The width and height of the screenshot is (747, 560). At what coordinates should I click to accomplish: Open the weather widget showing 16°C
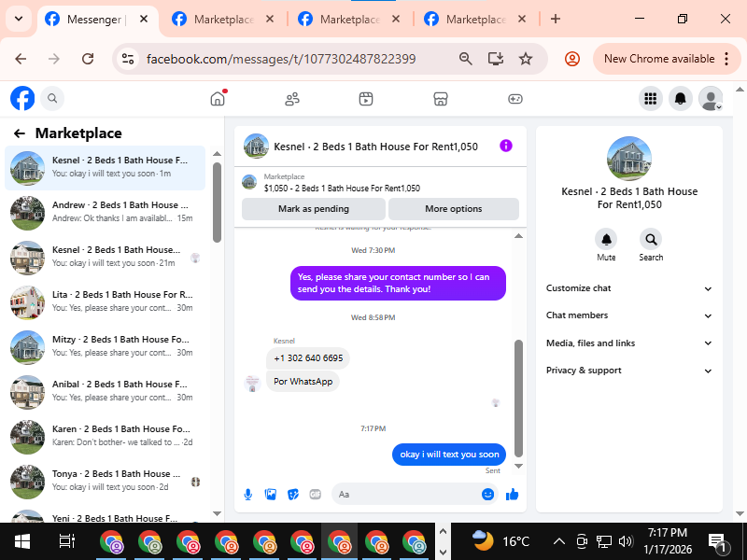[500, 541]
